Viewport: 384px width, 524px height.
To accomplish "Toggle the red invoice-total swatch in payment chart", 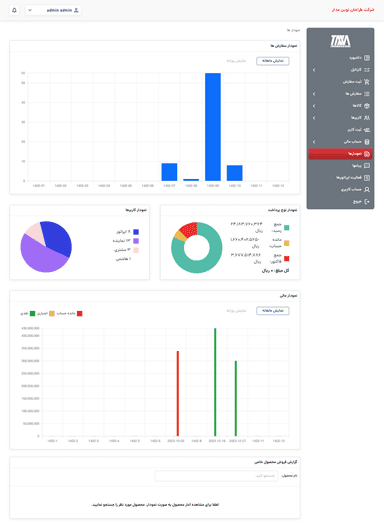I will (x=286, y=258).
